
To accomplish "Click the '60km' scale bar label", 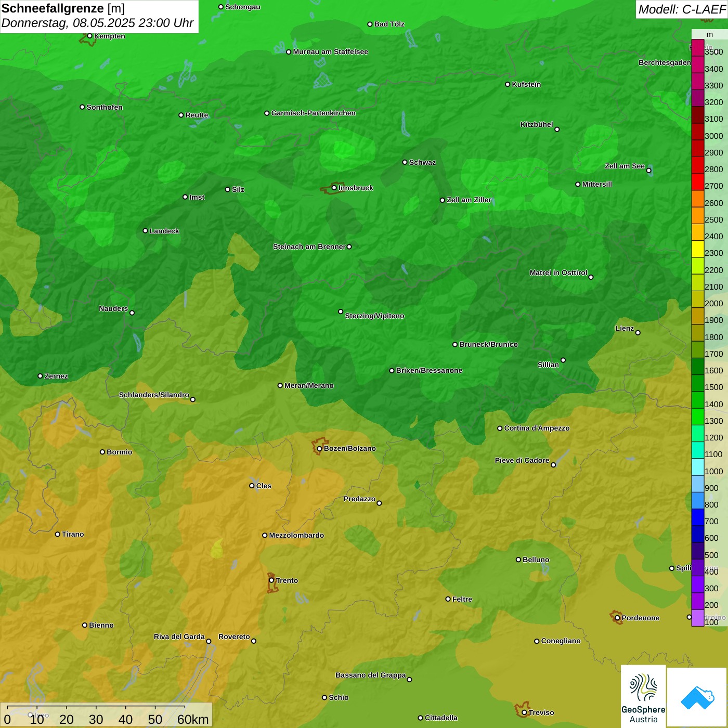I will coord(193,719).
